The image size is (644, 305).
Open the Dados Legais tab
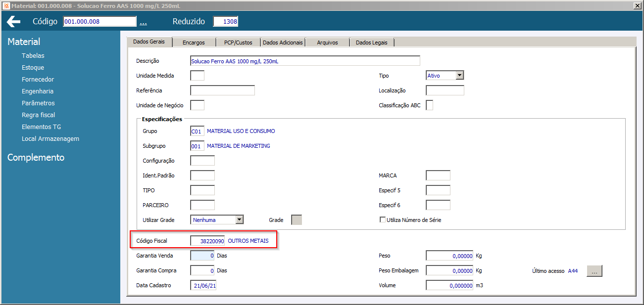pos(372,43)
